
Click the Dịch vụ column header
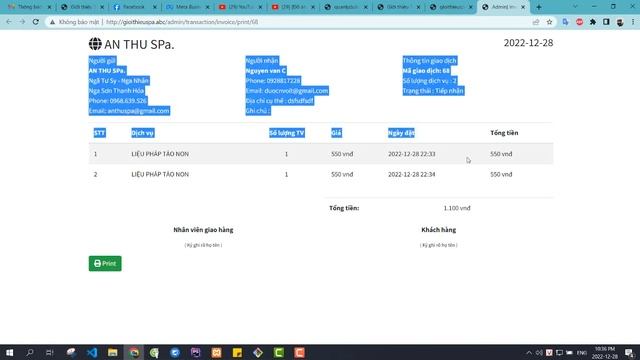(x=142, y=133)
